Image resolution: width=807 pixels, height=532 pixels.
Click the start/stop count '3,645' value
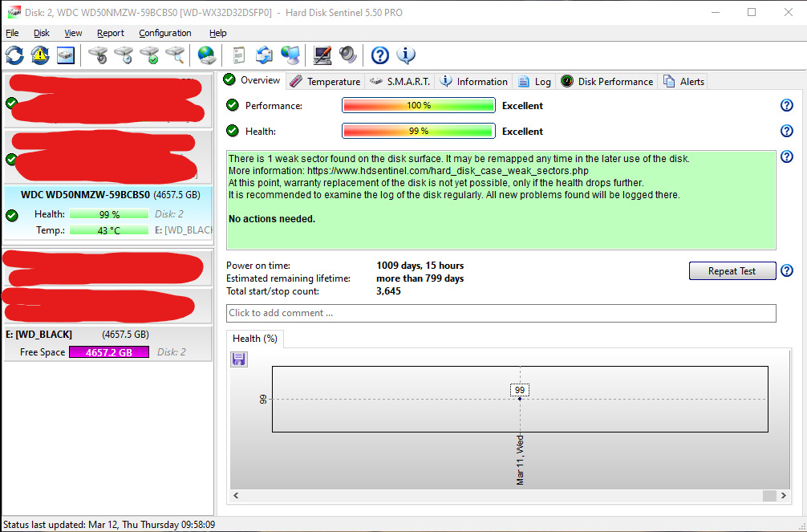(x=388, y=291)
